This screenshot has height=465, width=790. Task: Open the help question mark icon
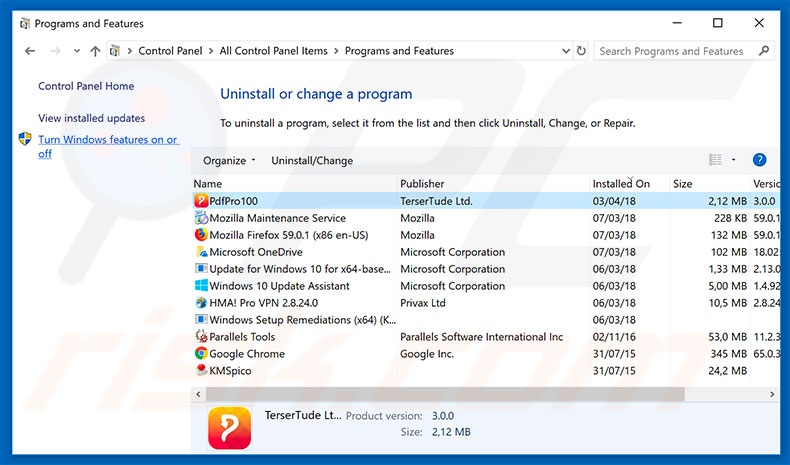(759, 160)
